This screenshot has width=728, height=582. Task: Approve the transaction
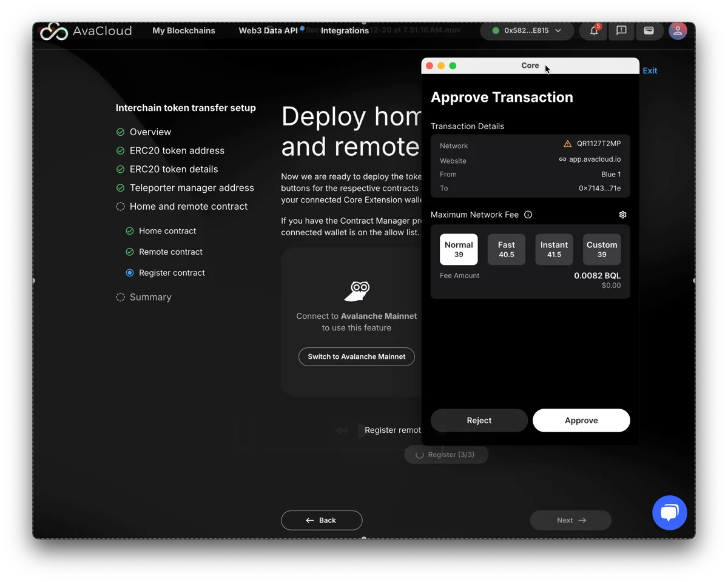coord(581,420)
